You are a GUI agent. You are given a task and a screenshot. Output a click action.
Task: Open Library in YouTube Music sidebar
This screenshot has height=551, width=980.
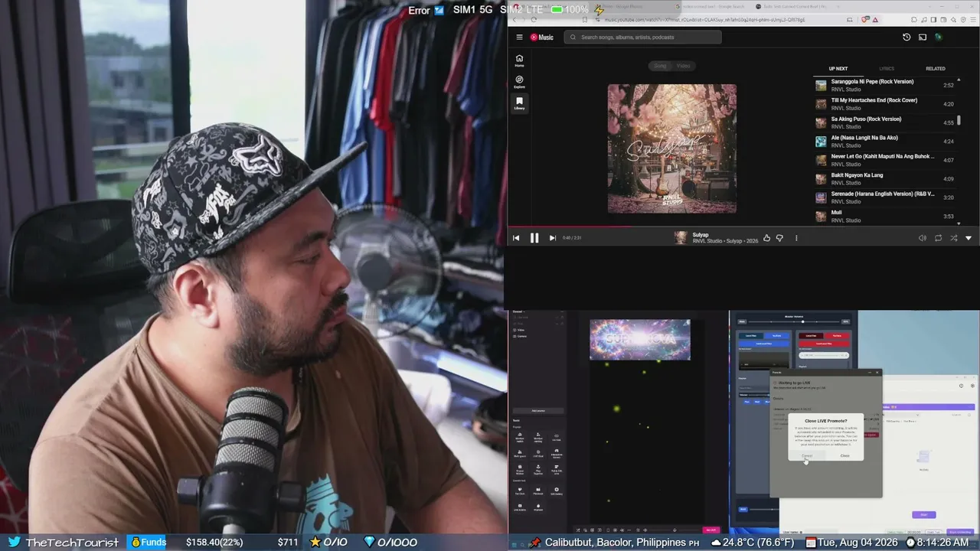click(x=519, y=103)
